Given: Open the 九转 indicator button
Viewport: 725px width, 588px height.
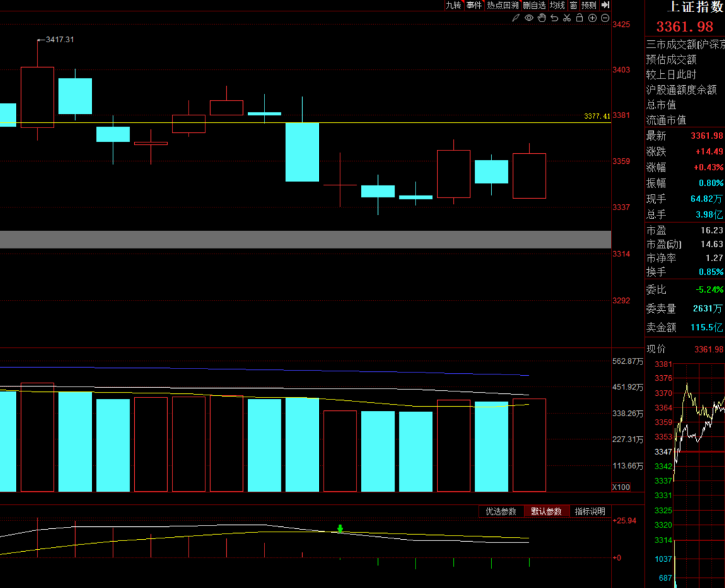Looking at the screenshot, I should pos(454,5).
